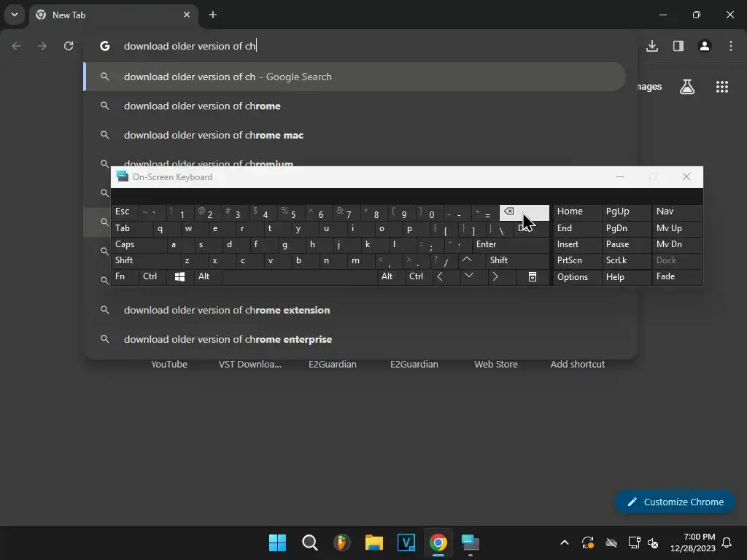Select the New Tab tab
This screenshot has height=560, width=747.
click(x=113, y=15)
